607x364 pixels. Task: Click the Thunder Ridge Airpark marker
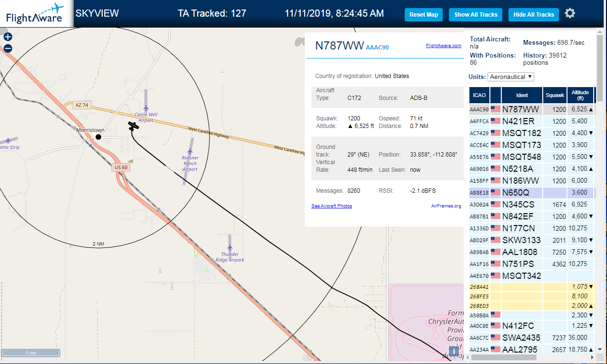point(230,248)
